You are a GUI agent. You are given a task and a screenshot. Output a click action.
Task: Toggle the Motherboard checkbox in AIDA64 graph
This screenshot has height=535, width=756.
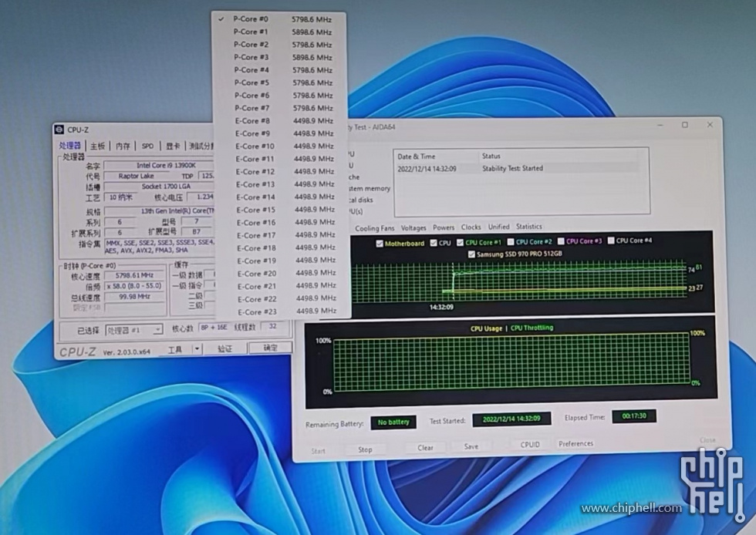click(x=380, y=244)
